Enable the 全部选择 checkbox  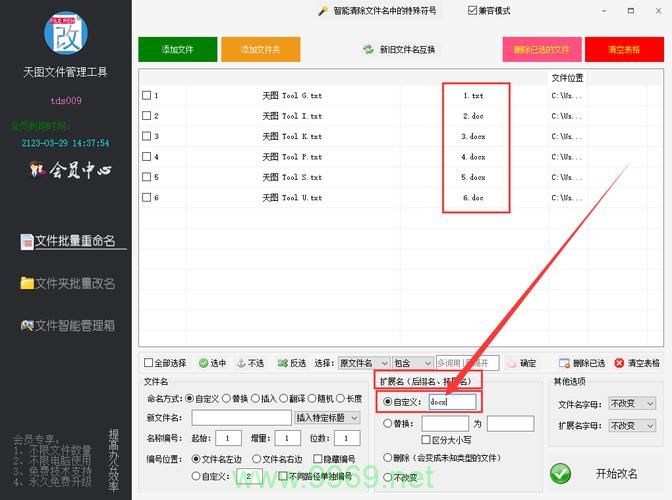tap(149, 363)
